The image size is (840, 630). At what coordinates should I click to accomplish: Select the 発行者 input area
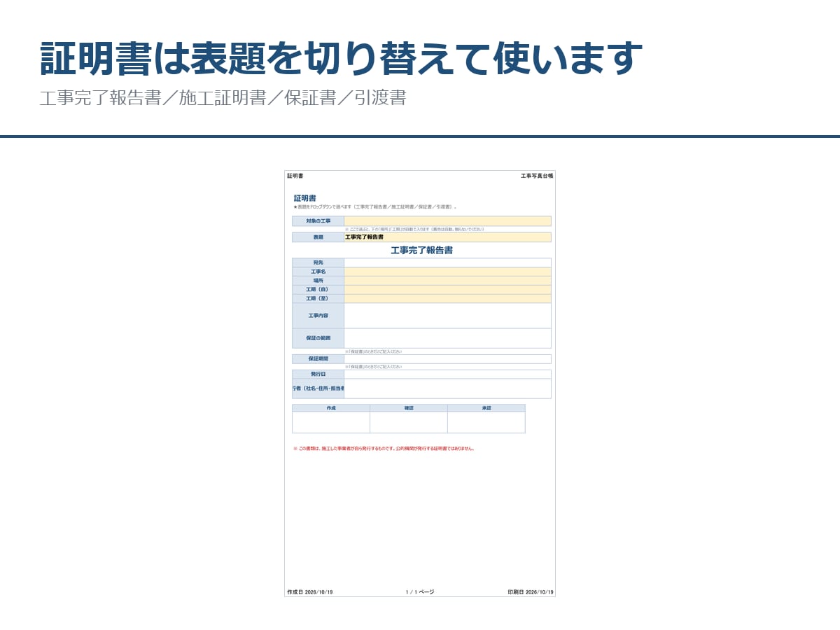pos(447,388)
